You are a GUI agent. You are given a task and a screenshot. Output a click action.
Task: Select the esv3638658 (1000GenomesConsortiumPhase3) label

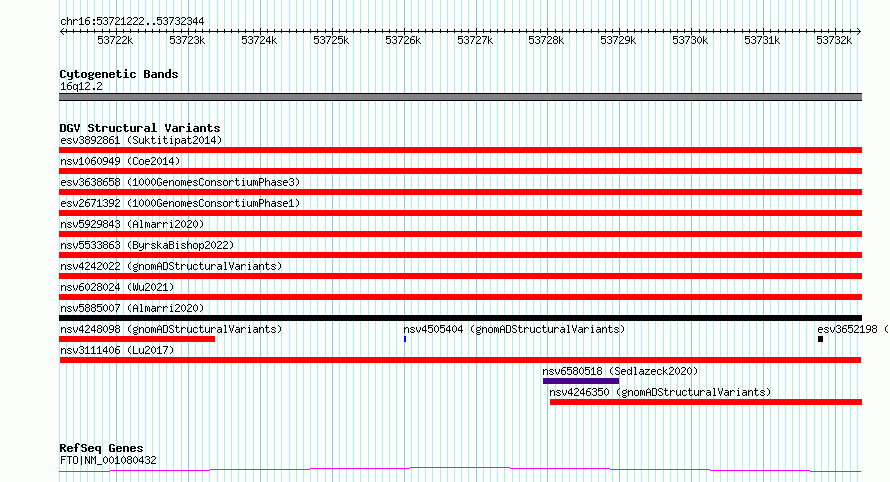[x=180, y=182]
